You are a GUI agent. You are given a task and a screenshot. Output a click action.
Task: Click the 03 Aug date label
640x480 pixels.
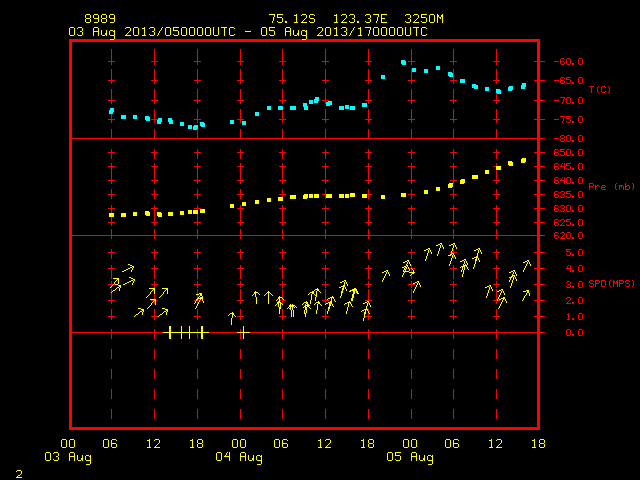coord(68,457)
